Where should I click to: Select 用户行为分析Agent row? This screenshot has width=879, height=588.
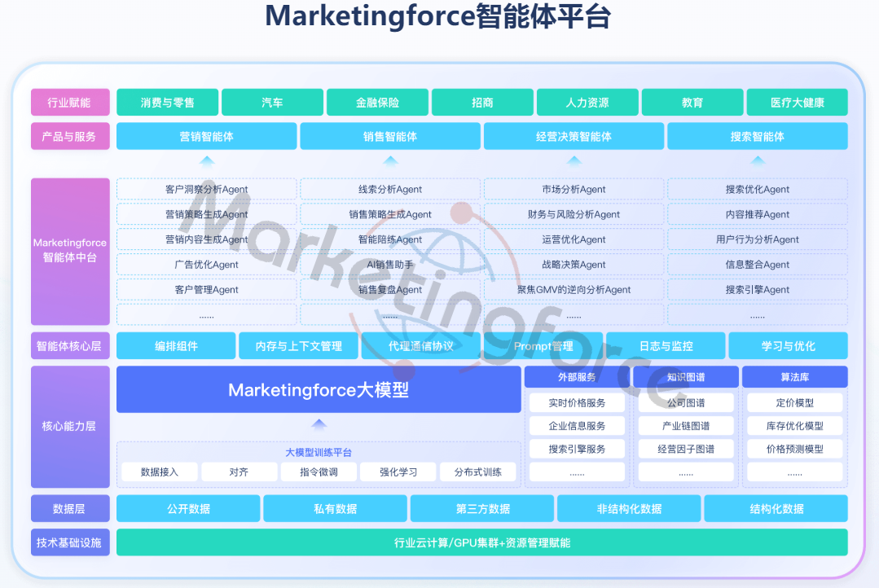(x=758, y=239)
